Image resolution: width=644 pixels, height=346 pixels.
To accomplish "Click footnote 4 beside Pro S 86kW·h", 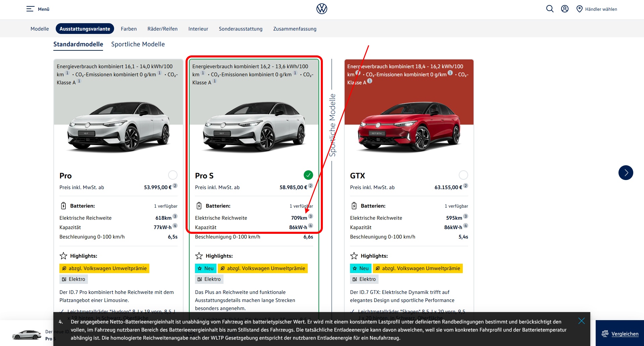I will coord(311,226).
